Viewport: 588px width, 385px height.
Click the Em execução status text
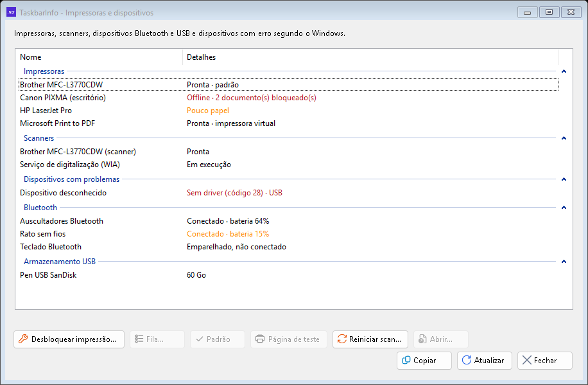(x=209, y=165)
